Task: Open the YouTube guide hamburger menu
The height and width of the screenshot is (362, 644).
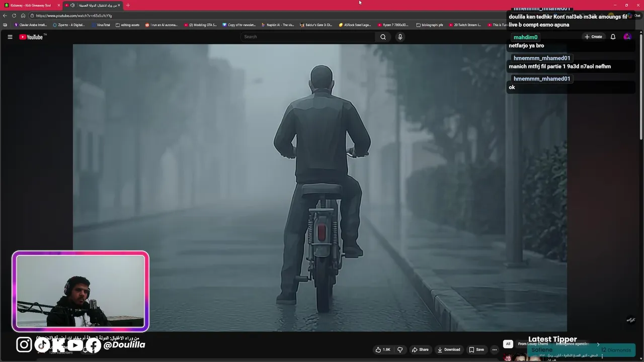Action: click(10, 37)
